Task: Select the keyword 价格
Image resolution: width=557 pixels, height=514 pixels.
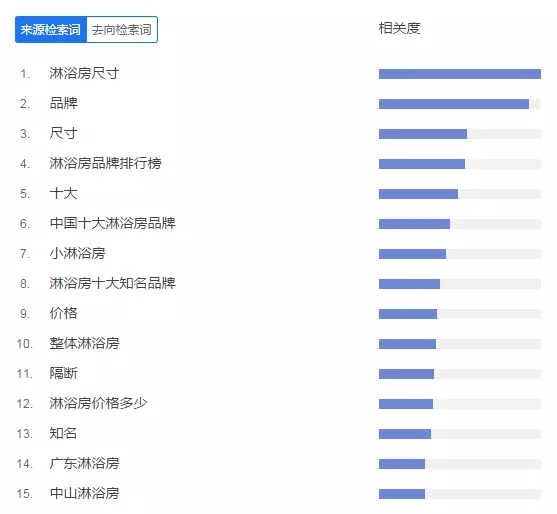Action: 63,313
